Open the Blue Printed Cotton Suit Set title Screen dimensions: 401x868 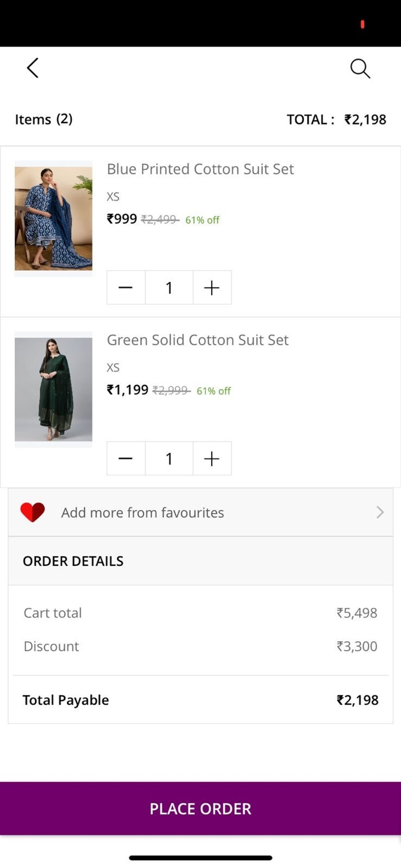click(x=200, y=169)
